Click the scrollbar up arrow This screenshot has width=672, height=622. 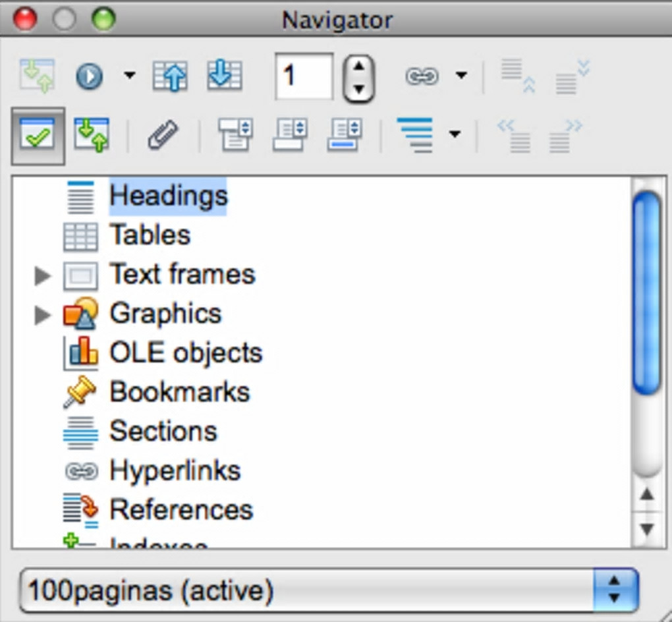(647, 495)
